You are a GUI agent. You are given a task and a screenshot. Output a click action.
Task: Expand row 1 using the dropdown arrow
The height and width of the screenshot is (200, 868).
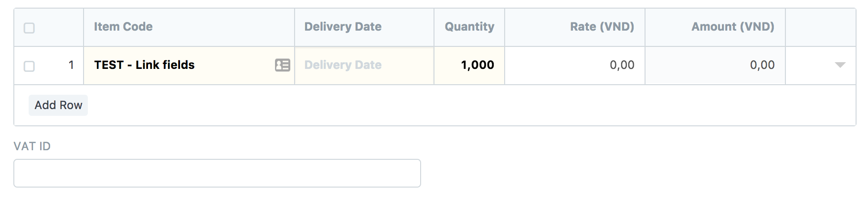pyautogui.click(x=840, y=65)
